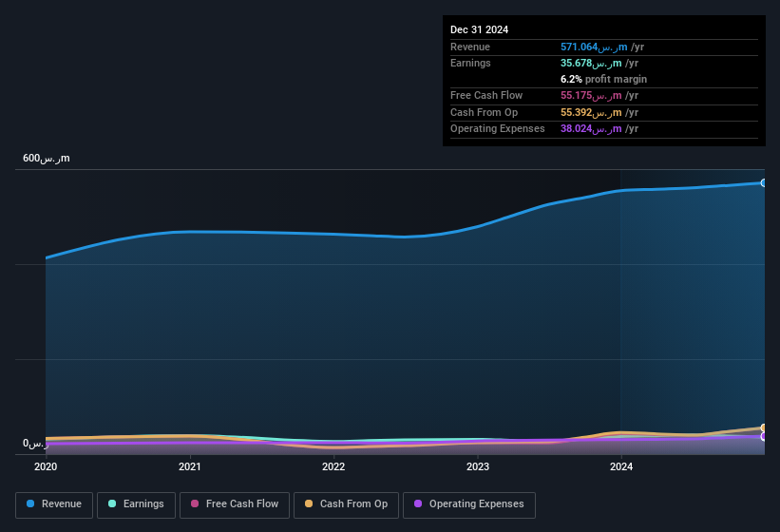Click the purple Operating Expenses end-point marker

pos(764,436)
